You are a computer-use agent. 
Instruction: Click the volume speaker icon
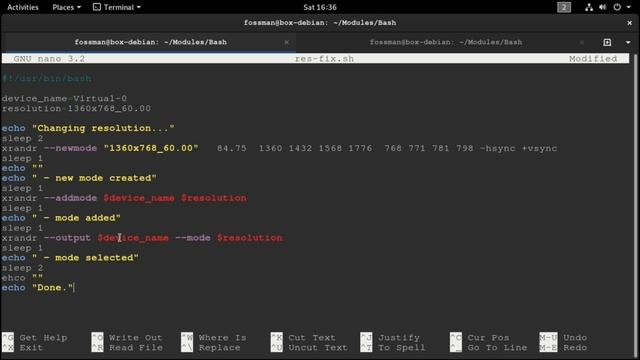(x=602, y=7)
